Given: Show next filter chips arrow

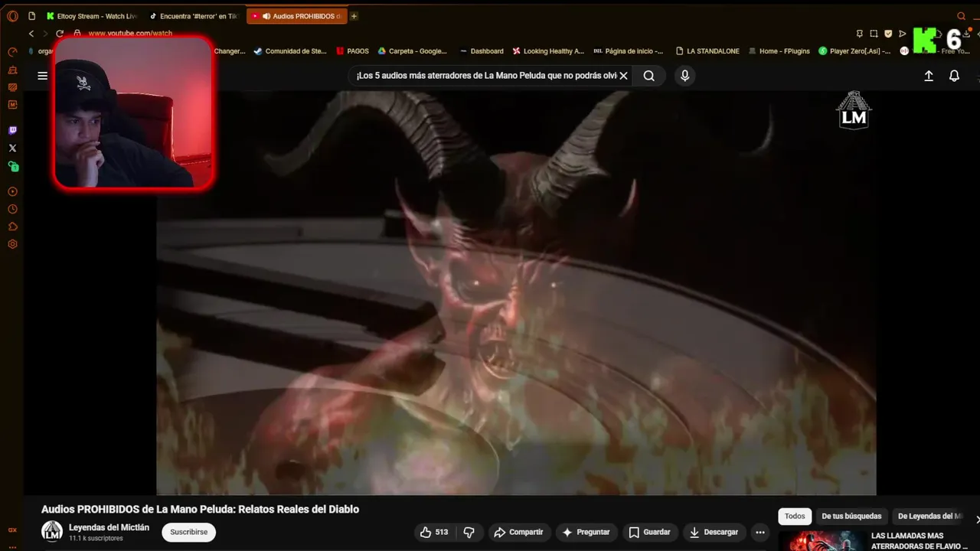Looking at the screenshot, I should tap(977, 519).
